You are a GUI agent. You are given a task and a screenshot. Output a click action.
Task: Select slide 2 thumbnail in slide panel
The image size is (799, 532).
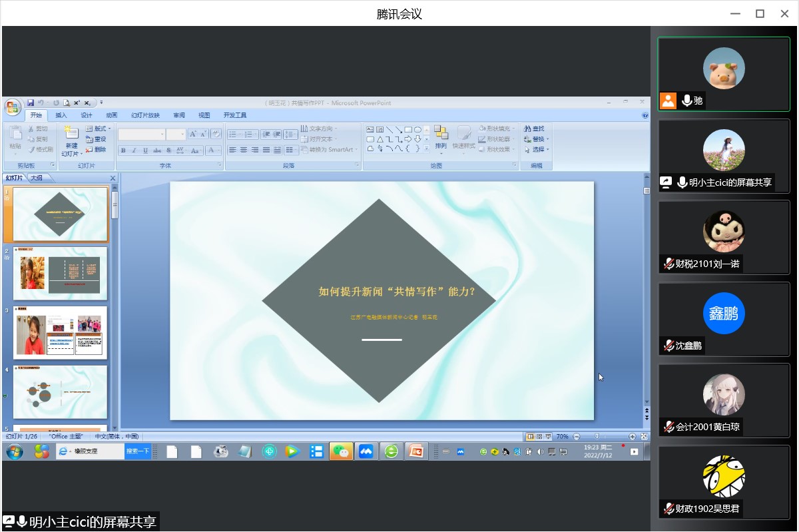(x=60, y=274)
